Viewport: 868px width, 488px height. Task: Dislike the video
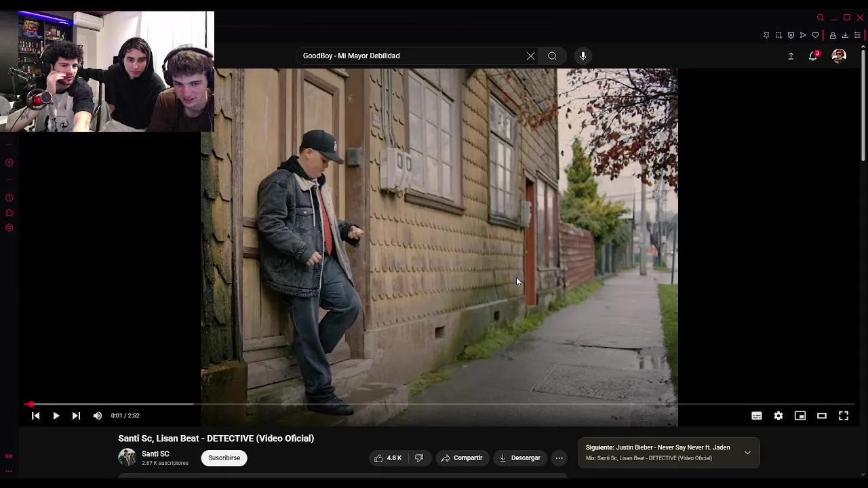click(x=419, y=458)
